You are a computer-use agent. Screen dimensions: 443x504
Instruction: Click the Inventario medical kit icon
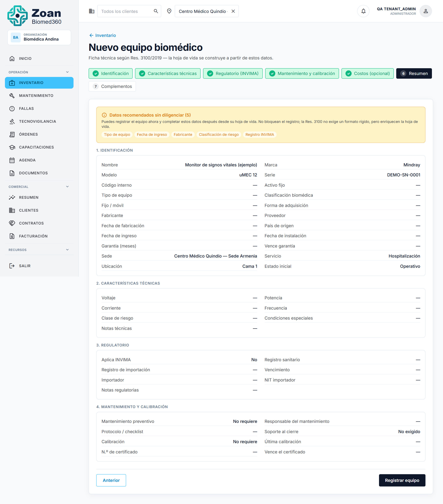pyautogui.click(x=12, y=83)
